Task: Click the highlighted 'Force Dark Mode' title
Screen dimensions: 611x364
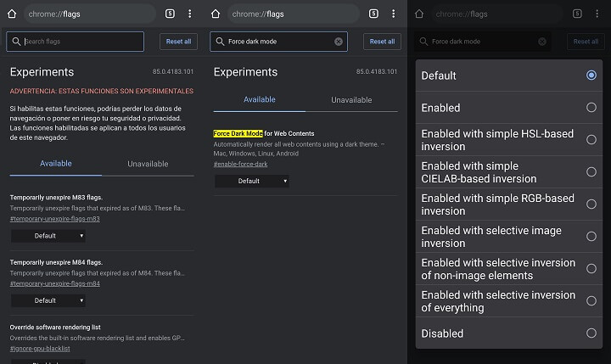Action: (238, 134)
